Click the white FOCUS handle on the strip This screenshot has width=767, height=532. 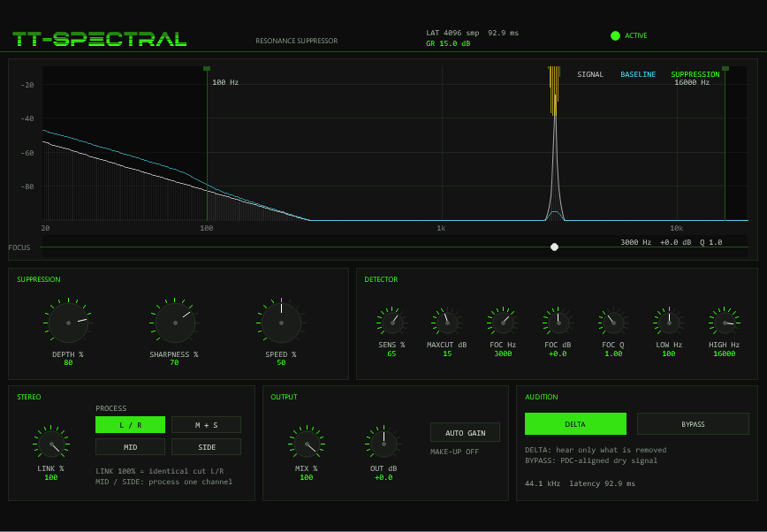pyautogui.click(x=554, y=247)
